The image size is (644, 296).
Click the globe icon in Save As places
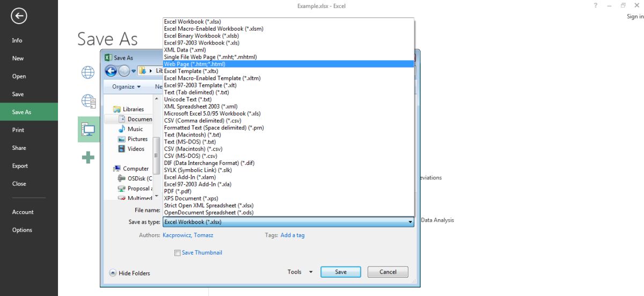tap(87, 73)
